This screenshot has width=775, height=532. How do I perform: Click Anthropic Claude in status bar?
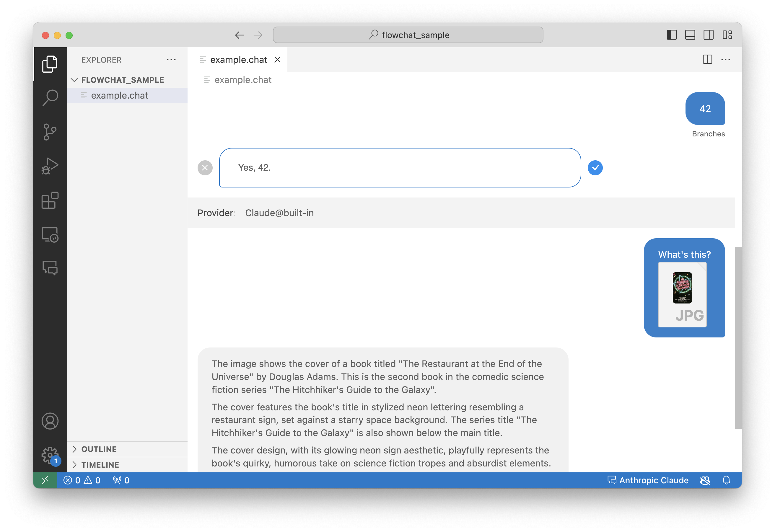(648, 480)
